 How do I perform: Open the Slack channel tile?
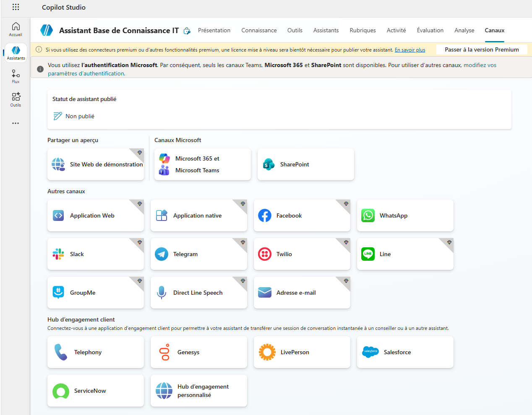pos(95,254)
